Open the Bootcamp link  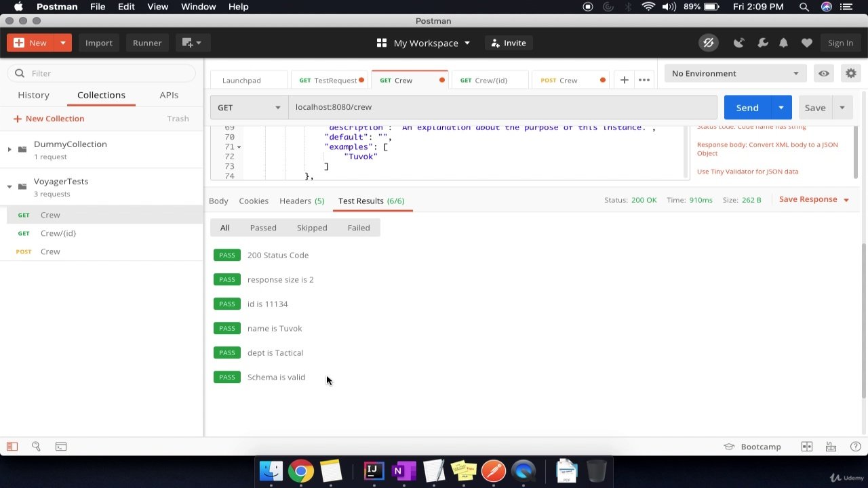pyautogui.click(x=753, y=447)
